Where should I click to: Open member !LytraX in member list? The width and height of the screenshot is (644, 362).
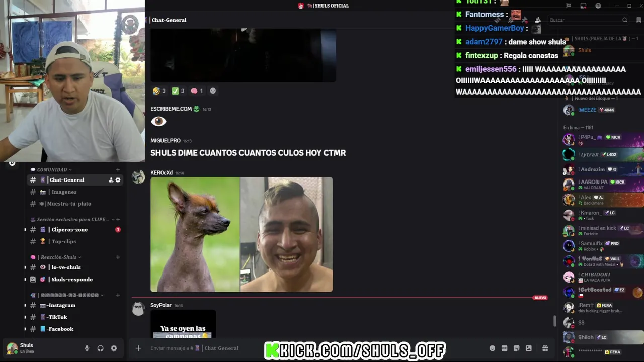[602, 155]
